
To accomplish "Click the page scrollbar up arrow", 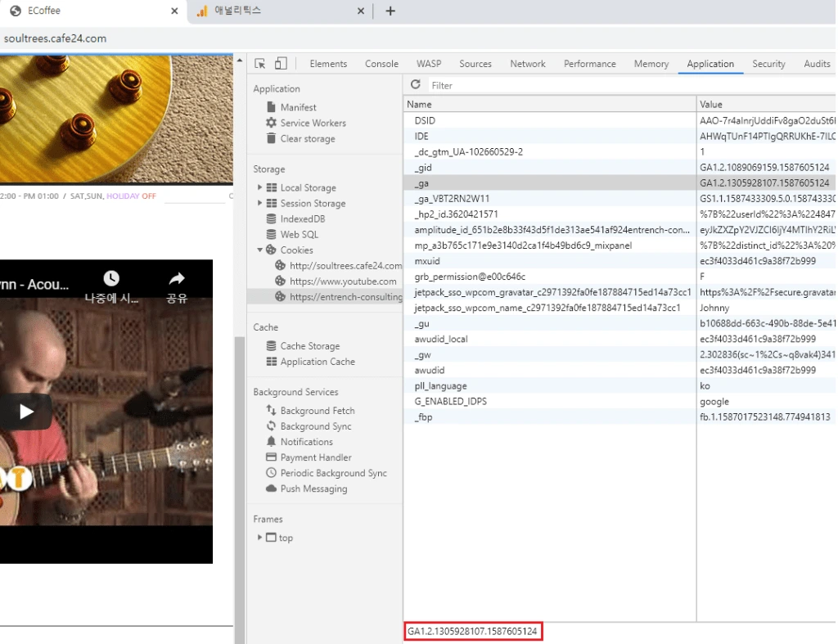I will pos(240,61).
